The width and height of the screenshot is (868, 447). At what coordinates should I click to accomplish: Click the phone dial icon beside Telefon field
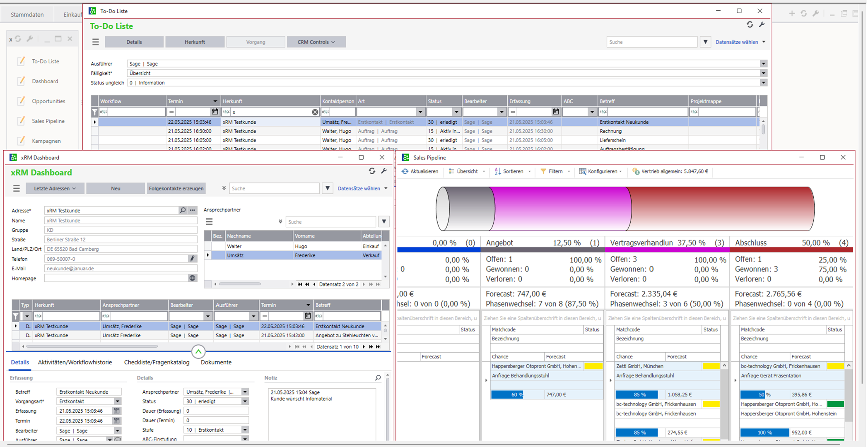pyautogui.click(x=192, y=259)
